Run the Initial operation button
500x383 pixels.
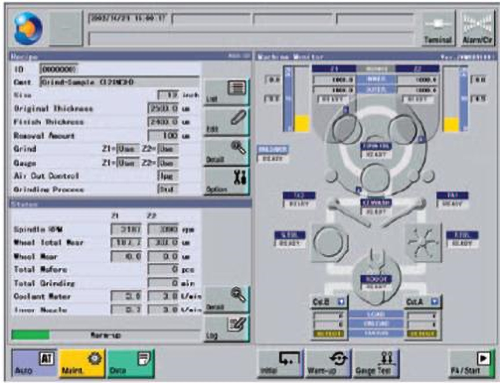(280, 363)
